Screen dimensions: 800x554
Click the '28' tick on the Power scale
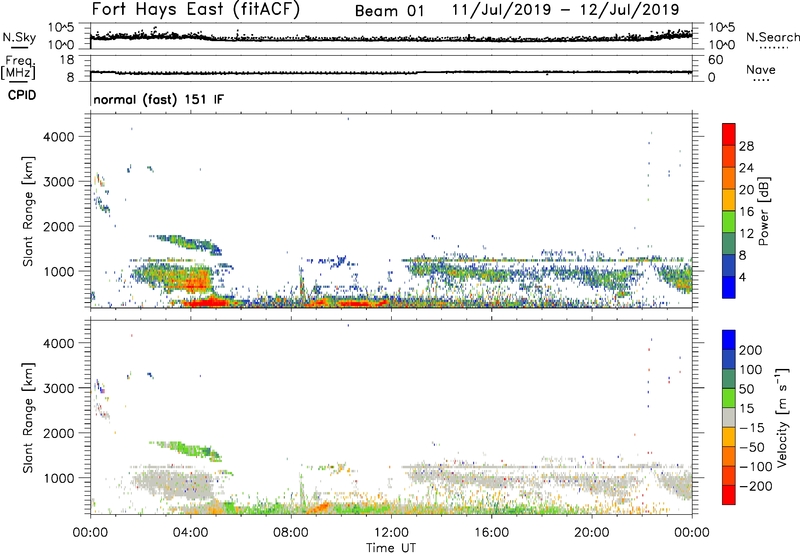point(746,146)
